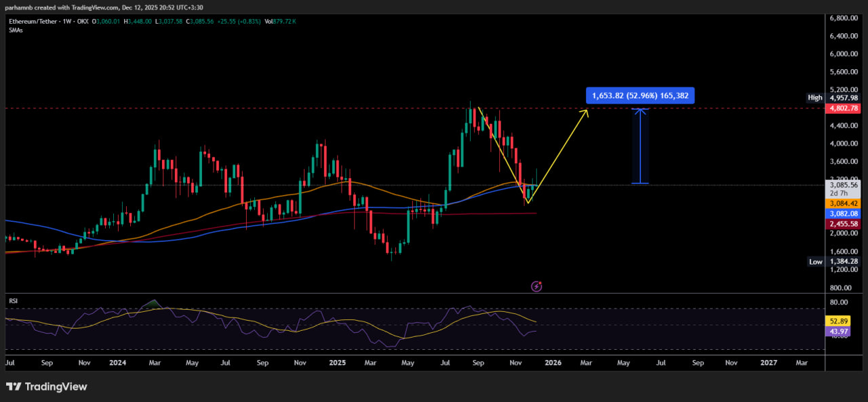
Task: Click the 2026 label on time axis
Action: tap(553, 363)
